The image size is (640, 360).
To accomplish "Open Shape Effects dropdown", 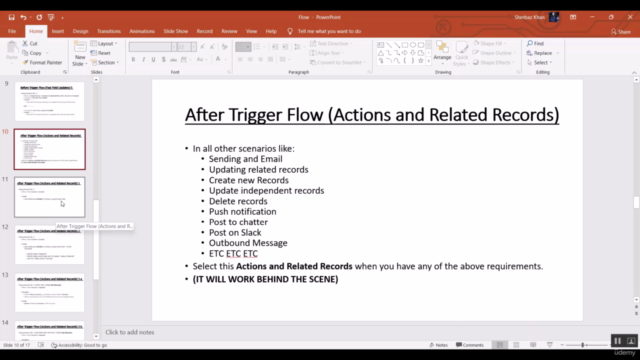I will click(x=493, y=62).
